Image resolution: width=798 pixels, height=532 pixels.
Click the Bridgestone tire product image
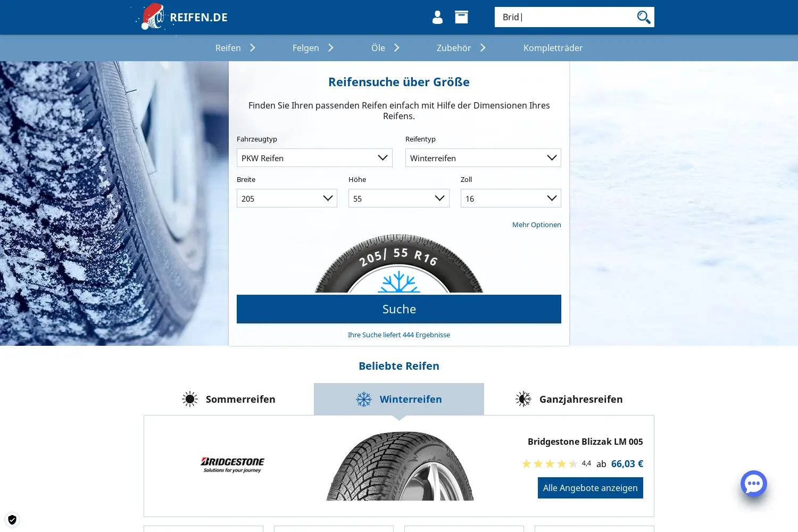[x=400, y=465]
